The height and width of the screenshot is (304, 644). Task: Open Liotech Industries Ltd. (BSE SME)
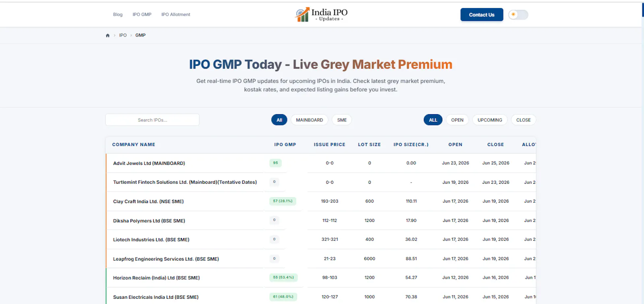[151, 240]
